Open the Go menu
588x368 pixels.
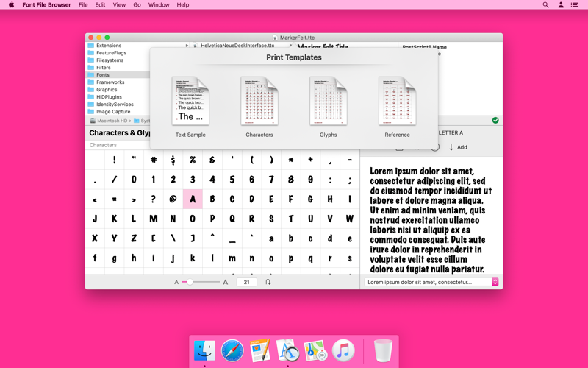[x=137, y=5]
